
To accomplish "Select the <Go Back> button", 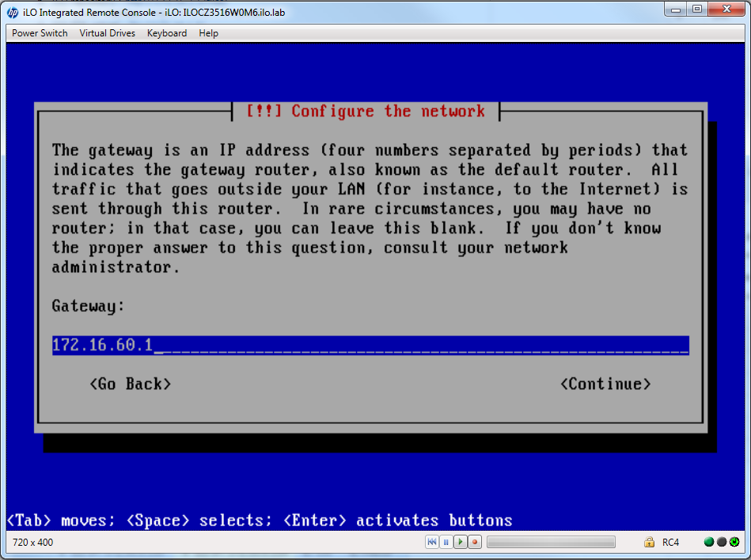I will click(x=131, y=384).
